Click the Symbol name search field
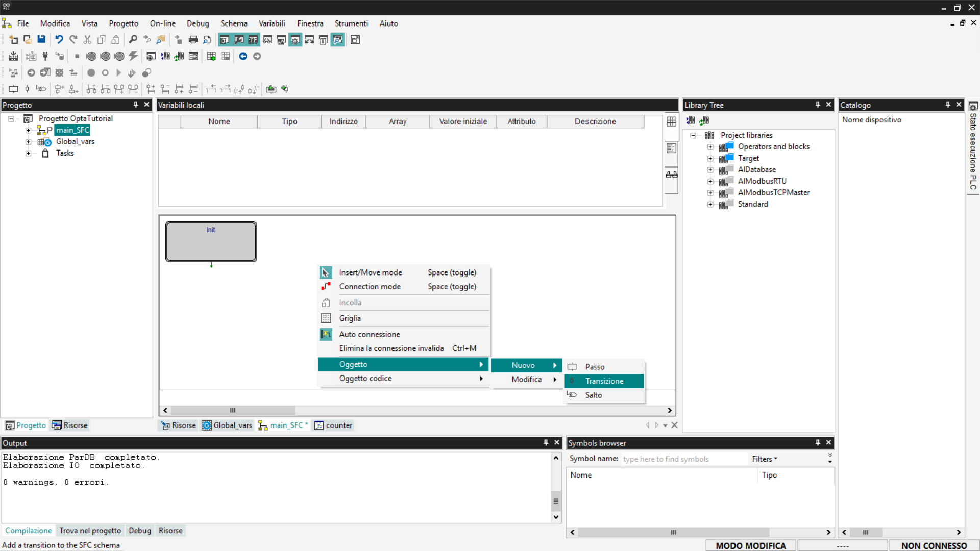 (683, 459)
